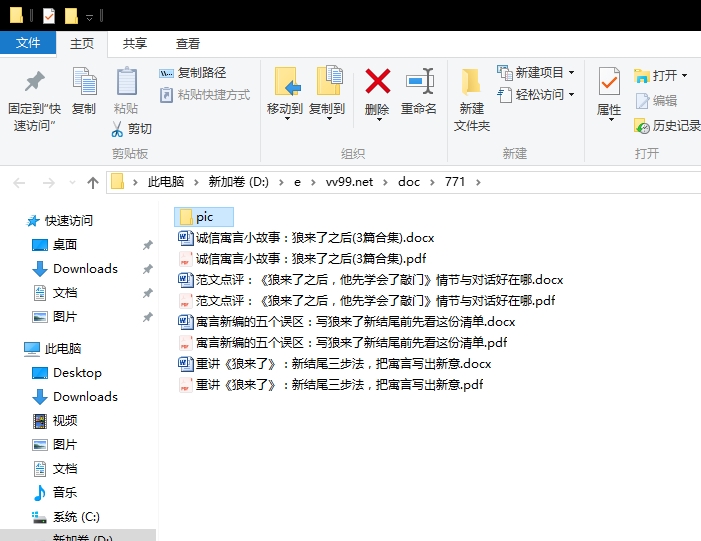Click the 771 breadcrumb segment

(x=455, y=182)
